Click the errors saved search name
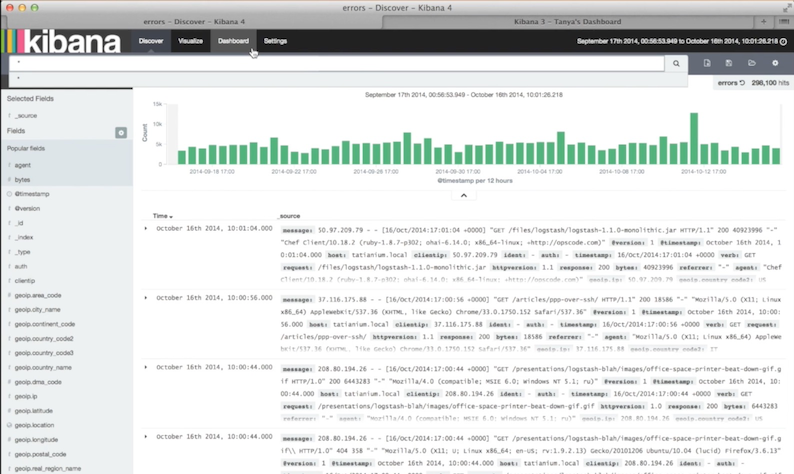The height and width of the screenshot is (474, 794). [x=727, y=83]
